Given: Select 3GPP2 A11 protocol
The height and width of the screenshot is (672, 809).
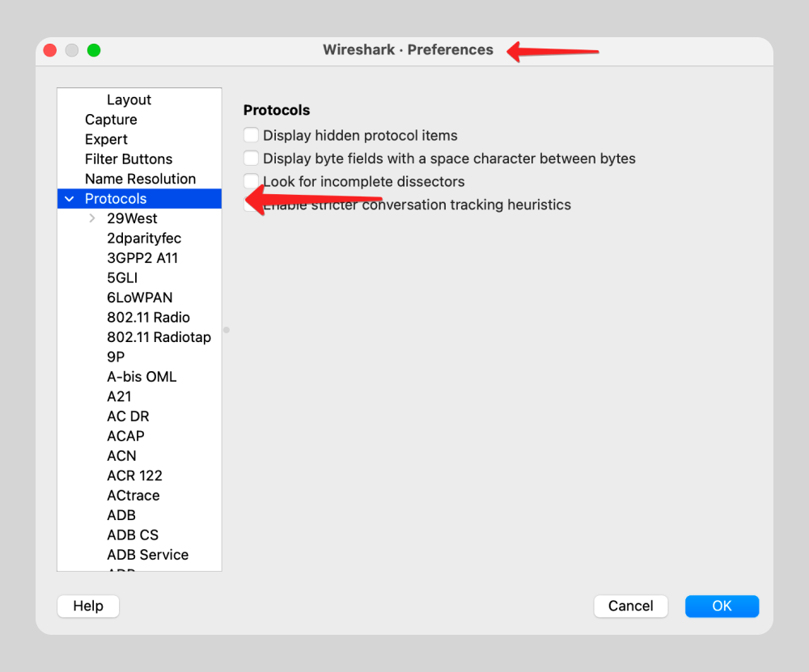Looking at the screenshot, I should point(142,258).
